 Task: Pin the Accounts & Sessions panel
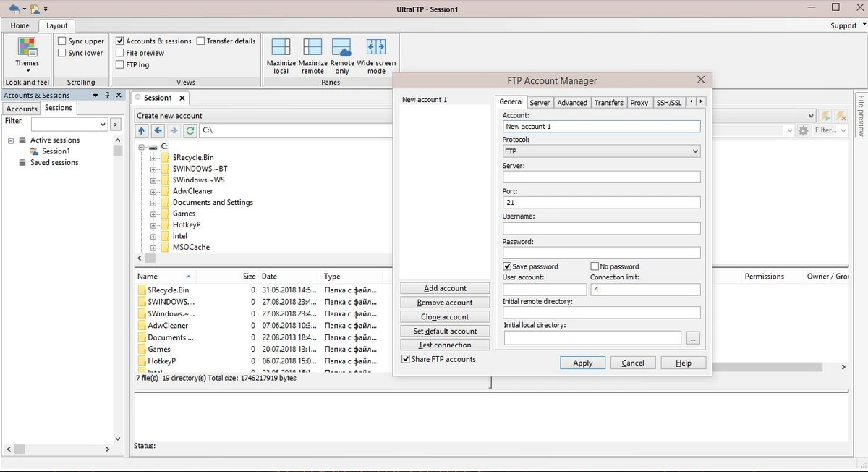107,95
